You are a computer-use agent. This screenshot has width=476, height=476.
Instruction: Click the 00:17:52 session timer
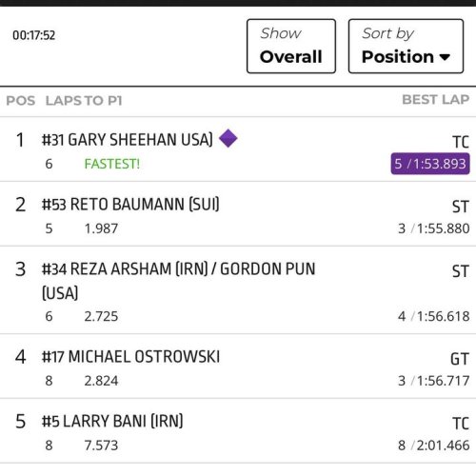click(34, 35)
